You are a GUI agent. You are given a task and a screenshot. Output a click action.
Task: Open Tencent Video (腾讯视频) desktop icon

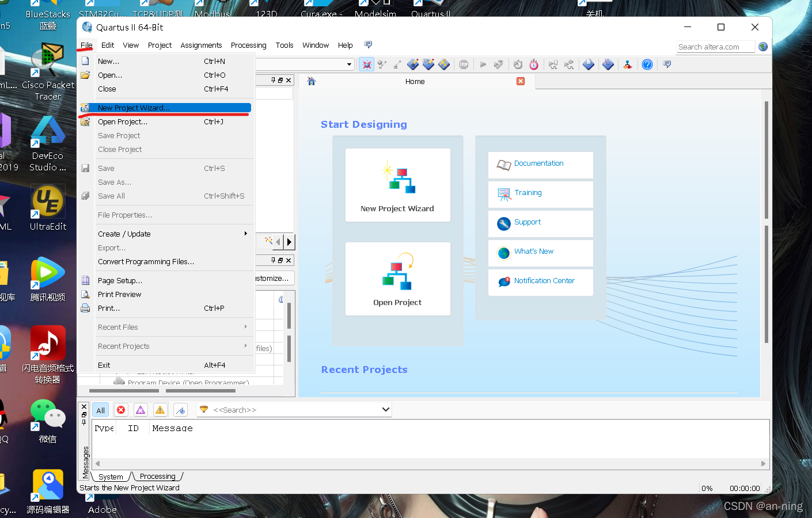48,280
